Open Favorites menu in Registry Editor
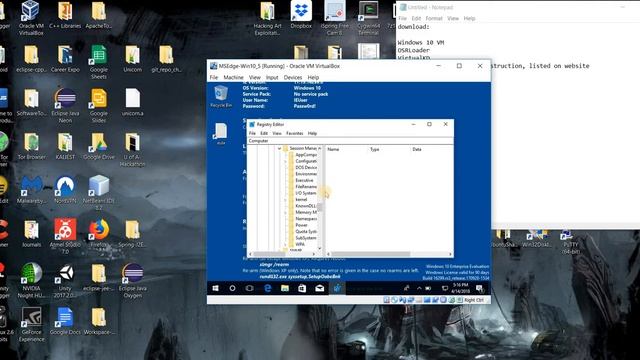Viewport: 640px width, 360px height. coord(294,133)
